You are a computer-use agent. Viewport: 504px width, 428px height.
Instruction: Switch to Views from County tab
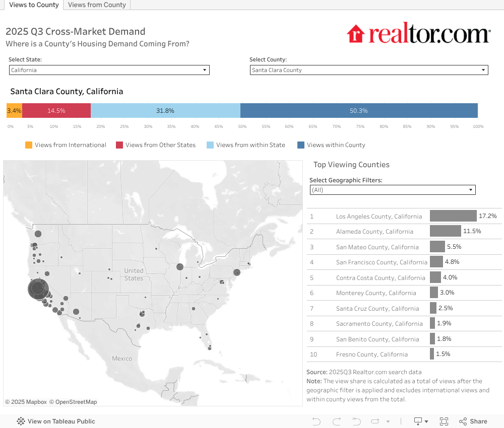pos(97,5)
